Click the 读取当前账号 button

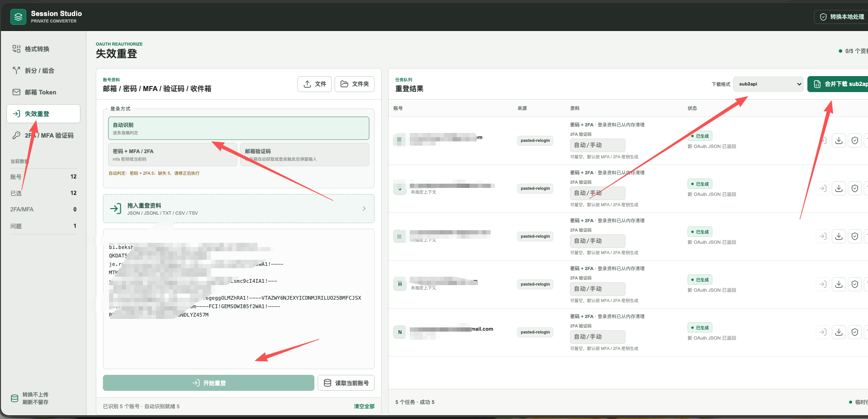point(346,383)
